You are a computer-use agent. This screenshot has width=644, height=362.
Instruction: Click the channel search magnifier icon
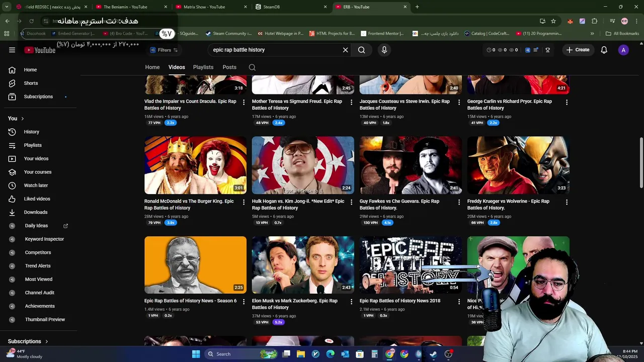(252, 67)
